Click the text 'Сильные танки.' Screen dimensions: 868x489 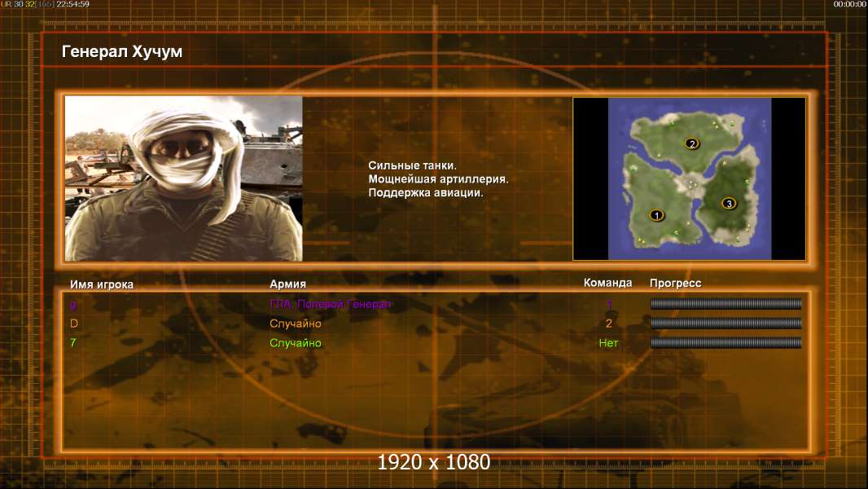pos(412,165)
